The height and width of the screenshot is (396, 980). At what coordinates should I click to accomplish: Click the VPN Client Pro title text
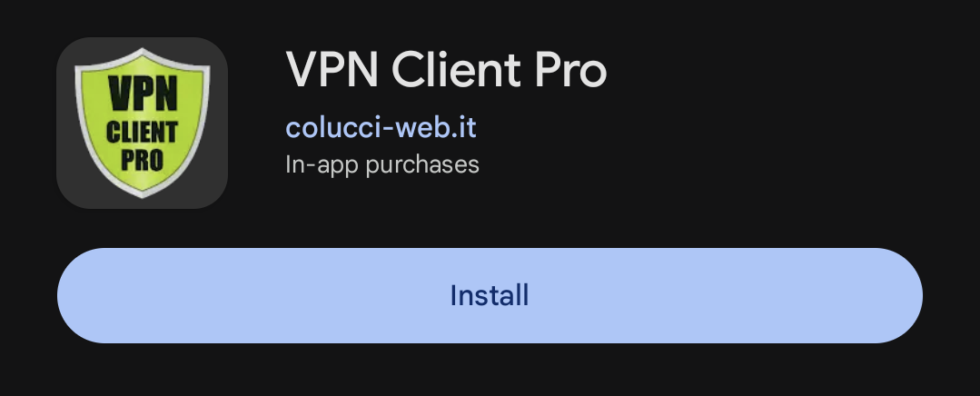446,69
